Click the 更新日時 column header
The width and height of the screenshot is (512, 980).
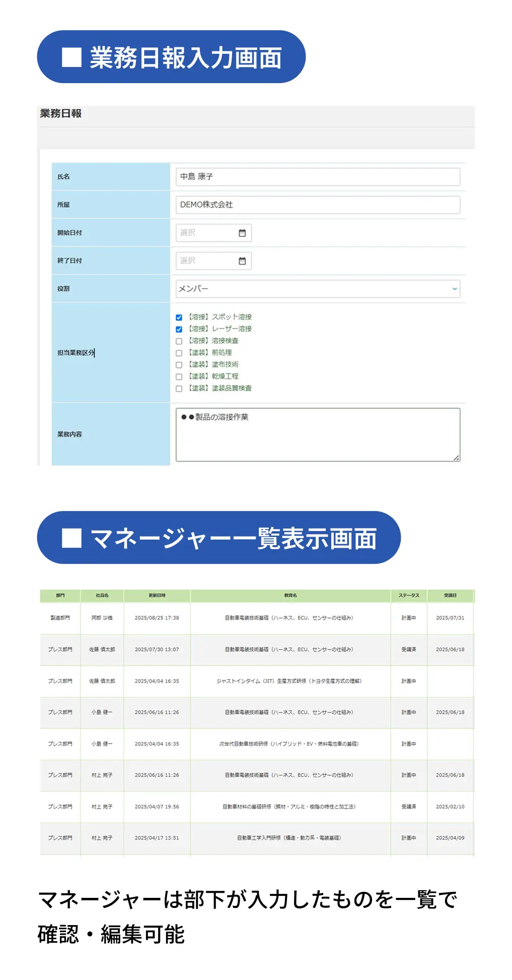(157, 596)
